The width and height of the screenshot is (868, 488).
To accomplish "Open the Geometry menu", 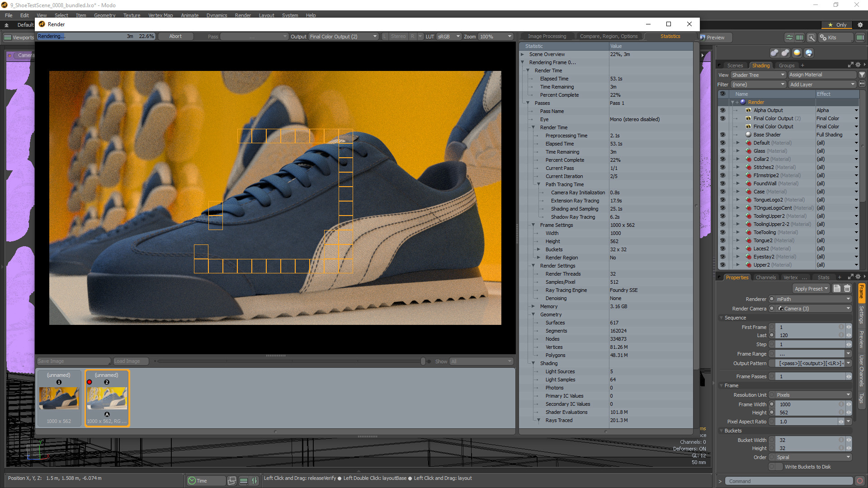I will click(x=104, y=15).
